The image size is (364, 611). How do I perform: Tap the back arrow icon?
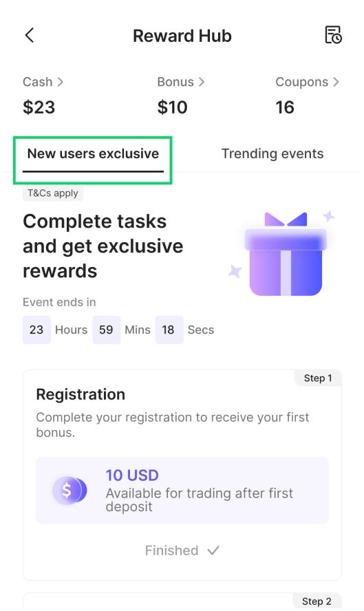tap(30, 35)
